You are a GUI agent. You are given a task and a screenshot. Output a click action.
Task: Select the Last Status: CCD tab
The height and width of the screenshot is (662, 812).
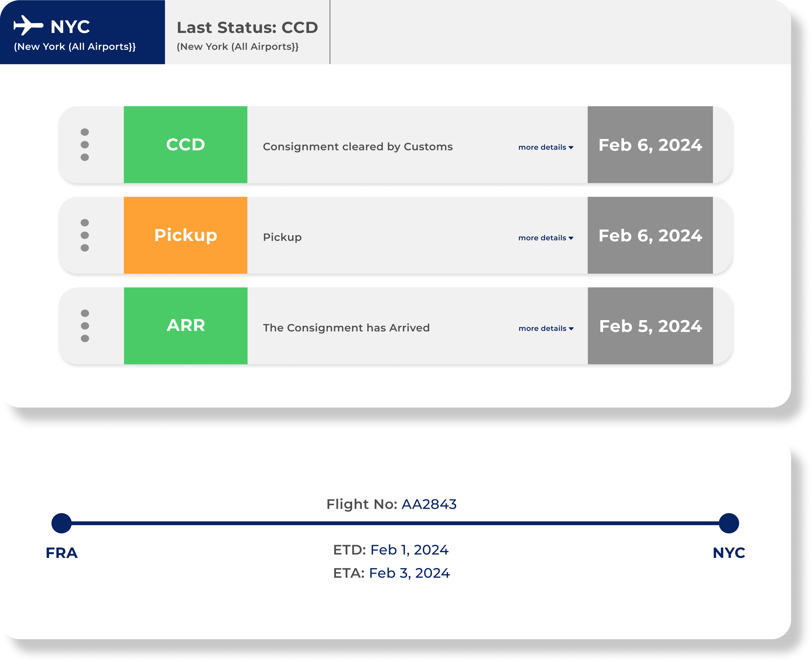(247, 32)
